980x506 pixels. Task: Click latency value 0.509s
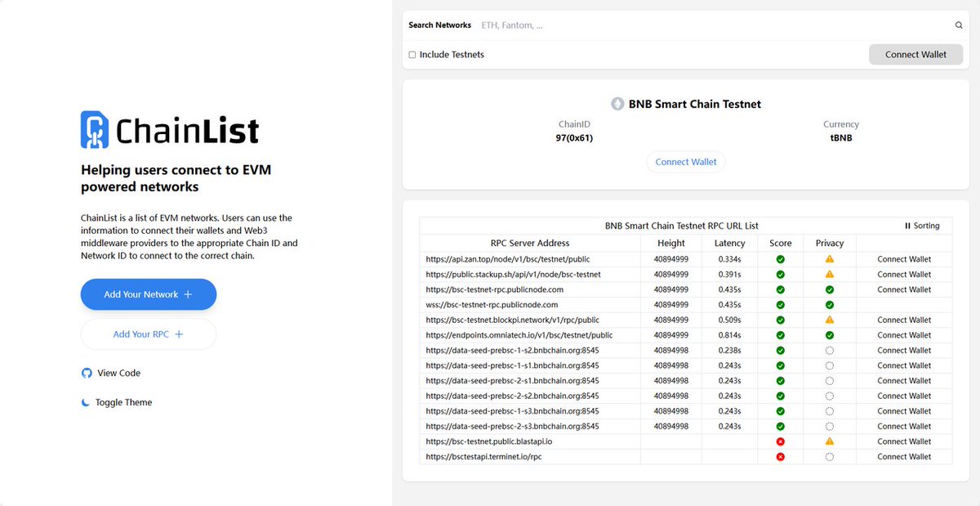(x=729, y=320)
